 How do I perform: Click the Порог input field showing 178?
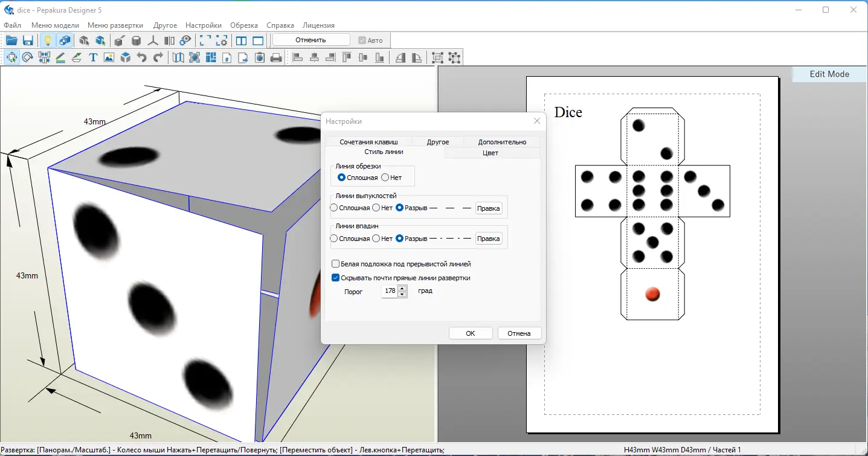click(x=390, y=291)
